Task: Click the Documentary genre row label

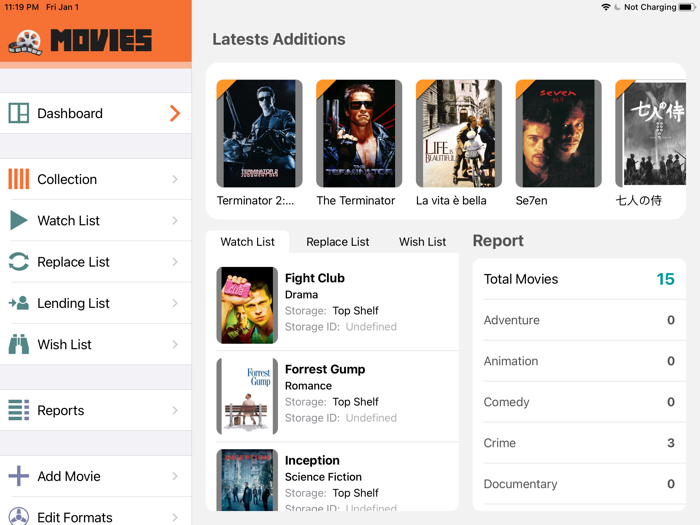Action: (x=521, y=484)
